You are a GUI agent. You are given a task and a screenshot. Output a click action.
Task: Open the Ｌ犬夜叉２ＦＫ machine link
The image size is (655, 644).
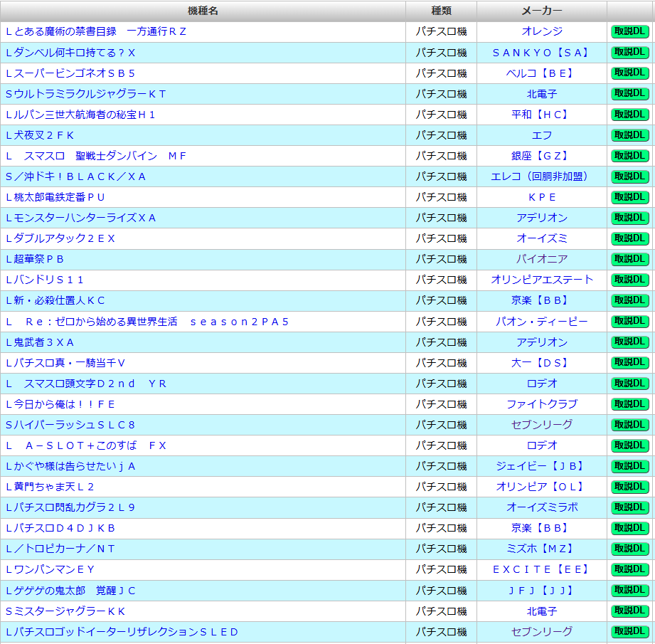pyautogui.click(x=40, y=135)
